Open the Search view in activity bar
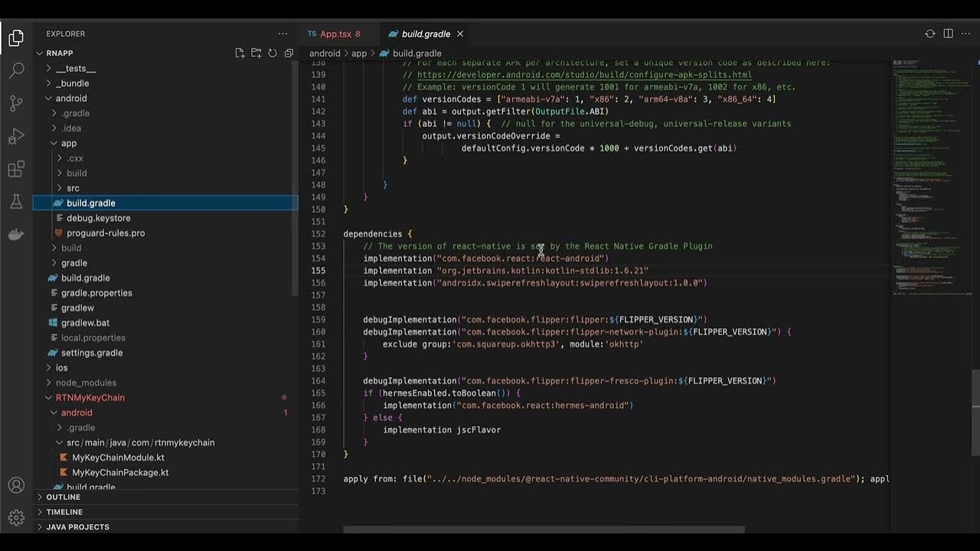This screenshot has height=551, width=980. 16,70
